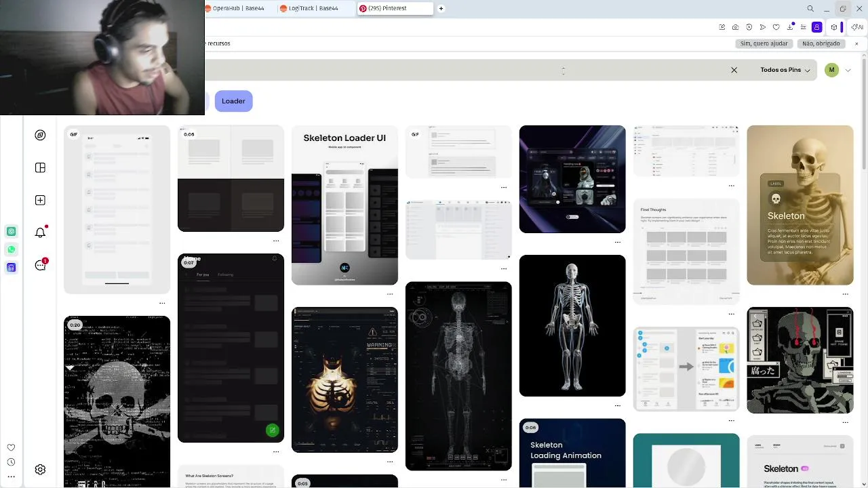Open easy setup sliders icon

pos(804,27)
